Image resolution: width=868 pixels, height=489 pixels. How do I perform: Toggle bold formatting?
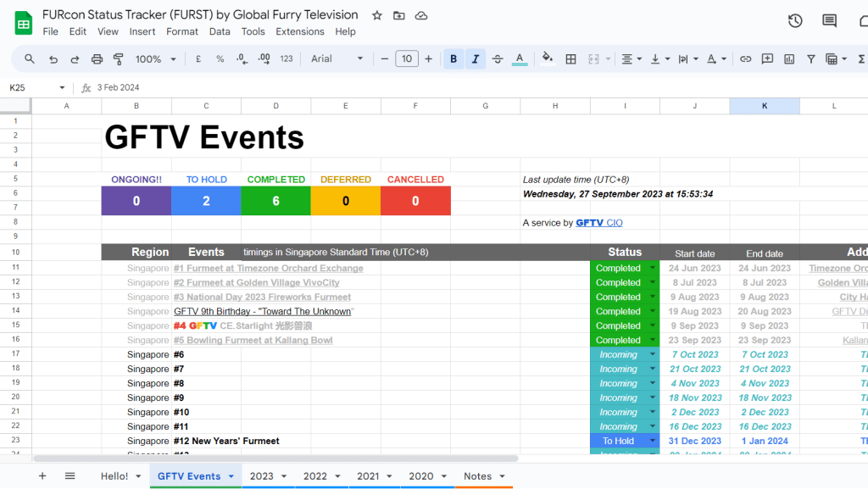point(453,59)
